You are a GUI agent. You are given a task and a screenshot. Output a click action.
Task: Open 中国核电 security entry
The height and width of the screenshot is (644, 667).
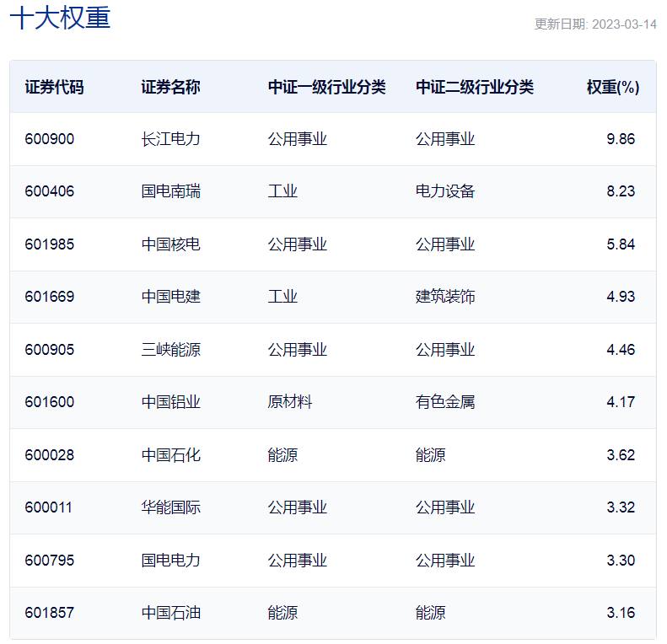tap(170, 244)
